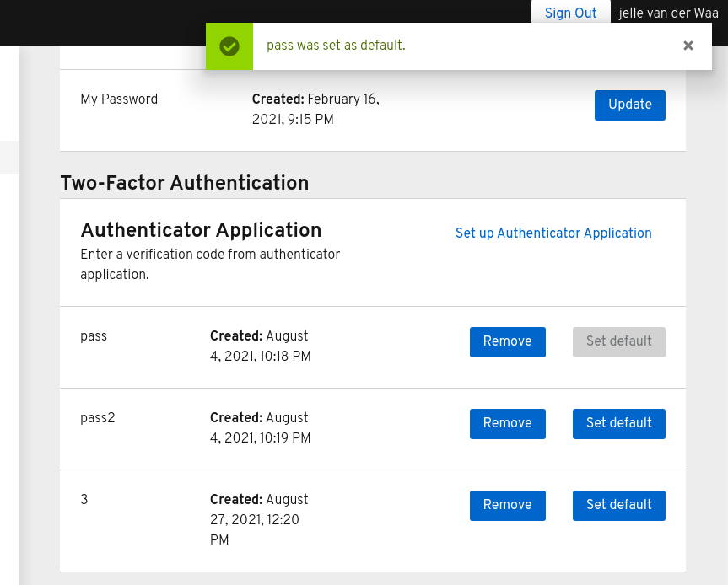Click the My Password label
The height and width of the screenshot is (585, 728).
[119, 99]
